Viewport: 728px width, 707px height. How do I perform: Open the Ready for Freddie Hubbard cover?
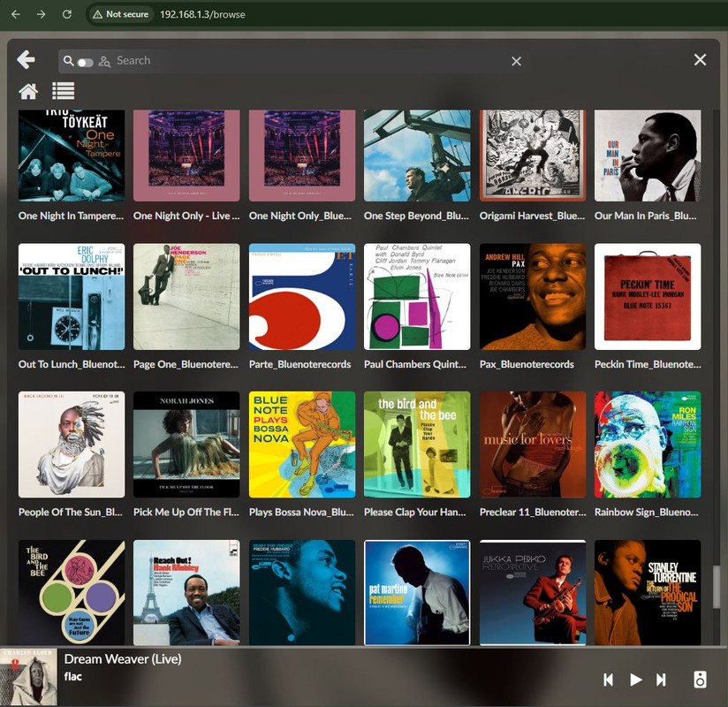(302, 592)
